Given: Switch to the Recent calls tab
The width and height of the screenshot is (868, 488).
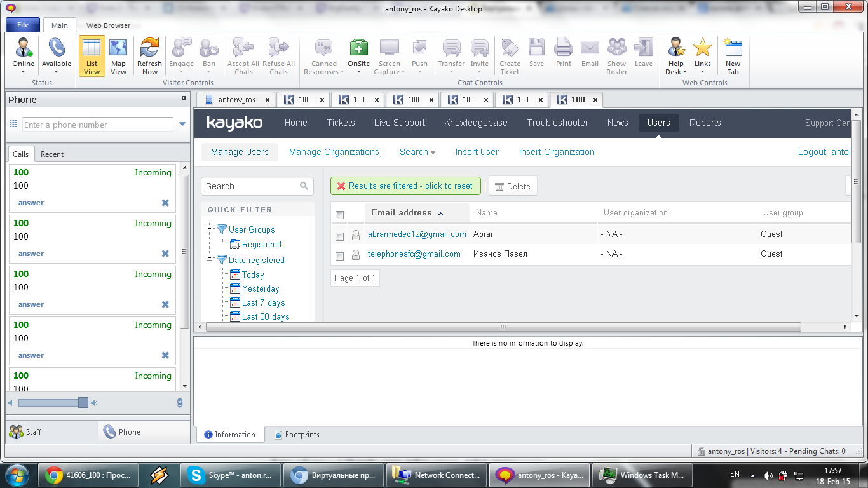Looking at the screenshot, I should [x=52, y=154].
